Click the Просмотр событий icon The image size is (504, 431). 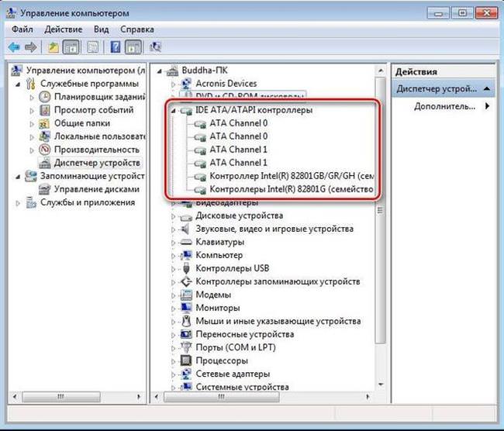point(45,110)
